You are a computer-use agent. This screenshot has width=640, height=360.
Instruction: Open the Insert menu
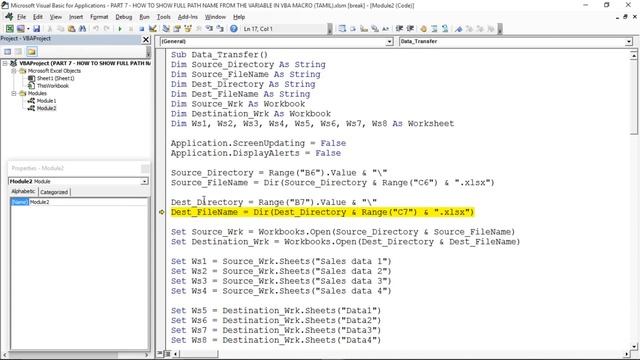[76, 17]
